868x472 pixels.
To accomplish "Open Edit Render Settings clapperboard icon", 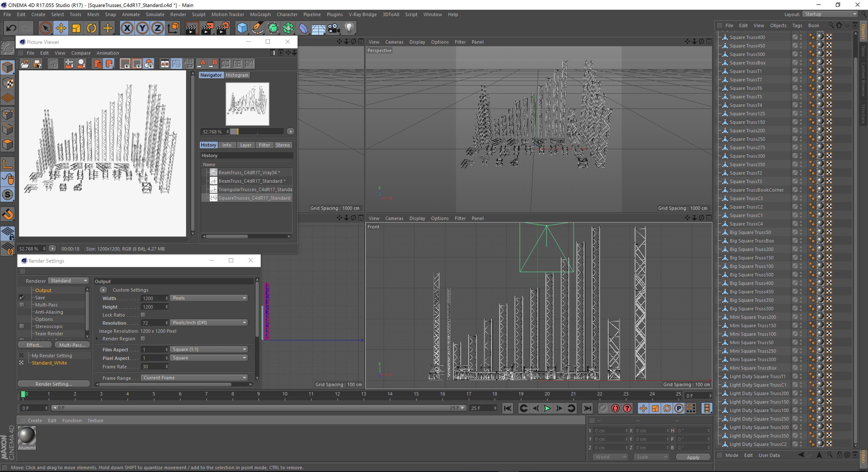I will [223, 28].
